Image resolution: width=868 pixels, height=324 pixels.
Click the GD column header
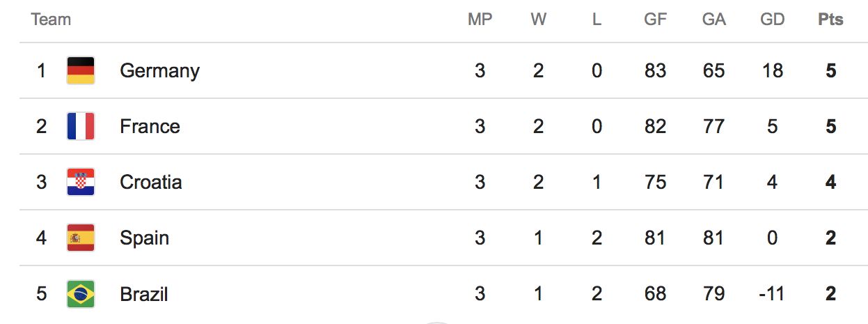[772, 20]
